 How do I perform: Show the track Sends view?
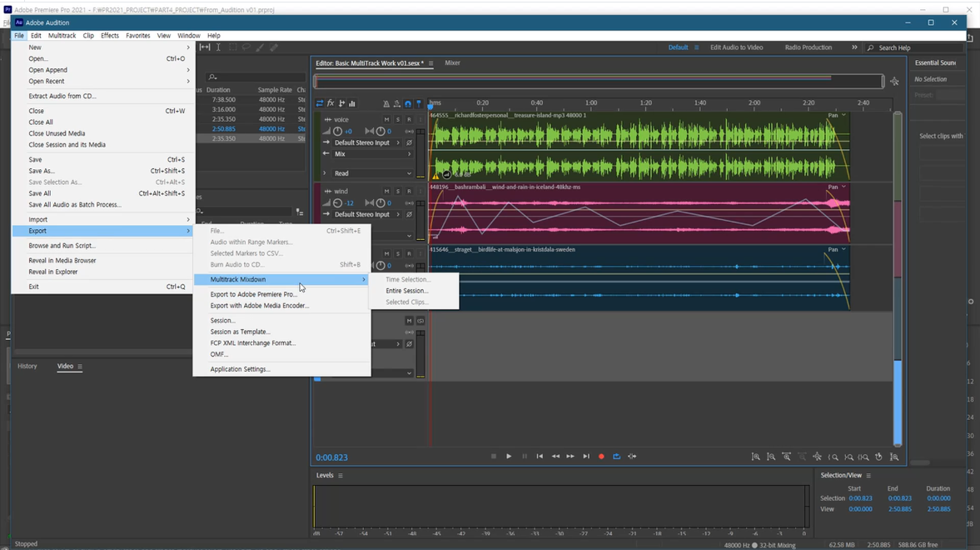tap(341, 103)
